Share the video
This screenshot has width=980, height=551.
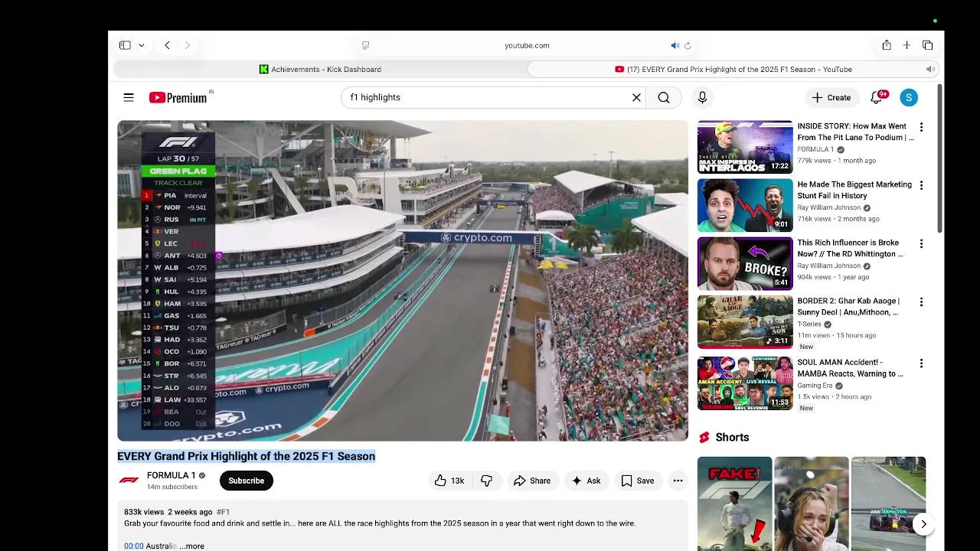pyautogui.click(x=532, y=481)
